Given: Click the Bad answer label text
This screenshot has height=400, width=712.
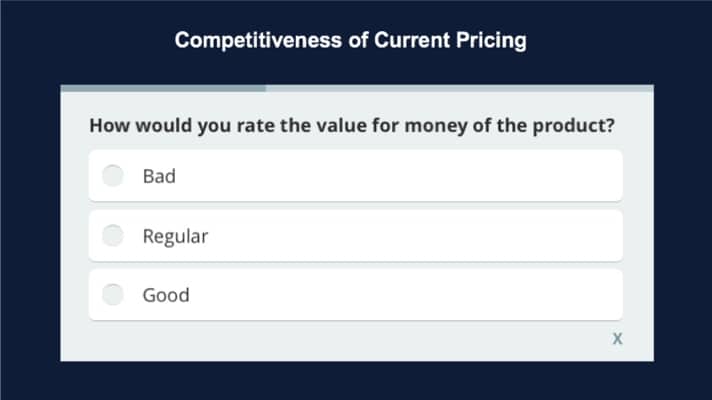Looking at the screenshot, I should tap(159, 176).
